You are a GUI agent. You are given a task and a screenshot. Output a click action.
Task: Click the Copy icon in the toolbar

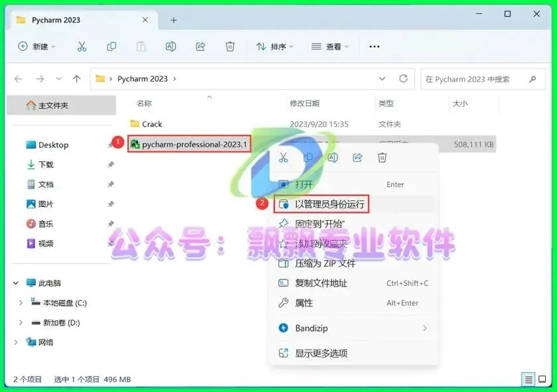(x=111, y=46)
